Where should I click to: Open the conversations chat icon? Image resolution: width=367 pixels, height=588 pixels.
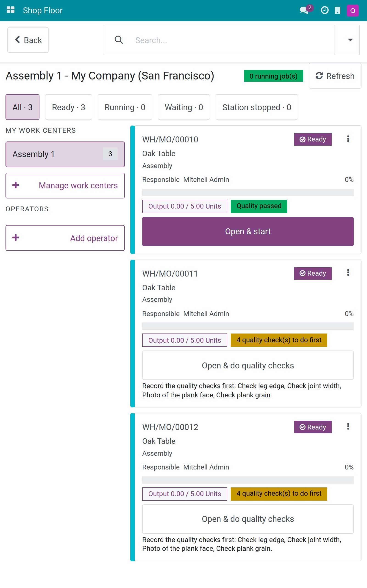(x=304, y=10)
